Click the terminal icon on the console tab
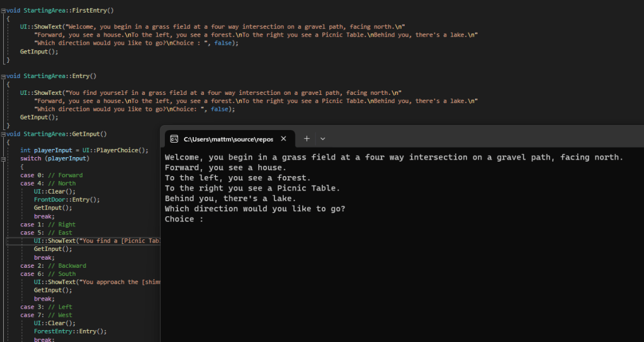Screen dimensions: 644x342 (174, 138)
